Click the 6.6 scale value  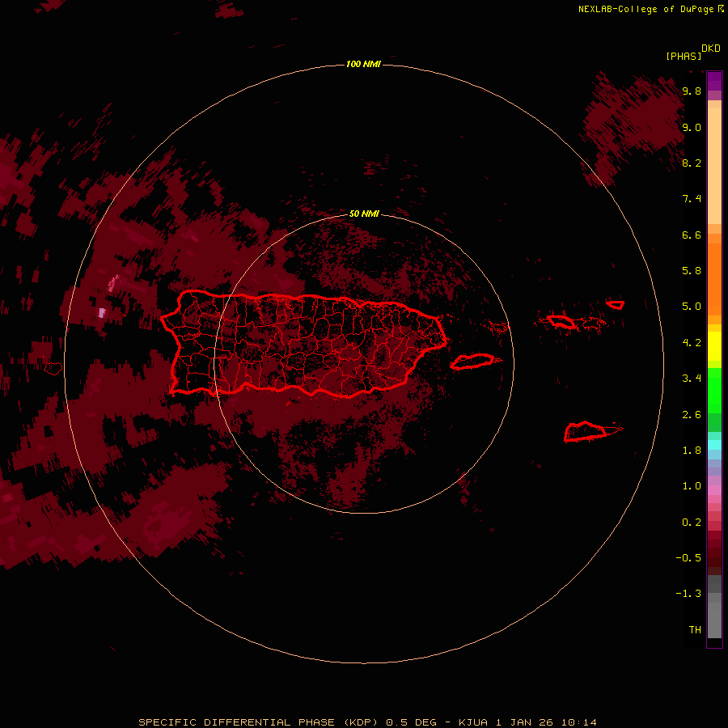pyautogui.click(x=692, y=235)
